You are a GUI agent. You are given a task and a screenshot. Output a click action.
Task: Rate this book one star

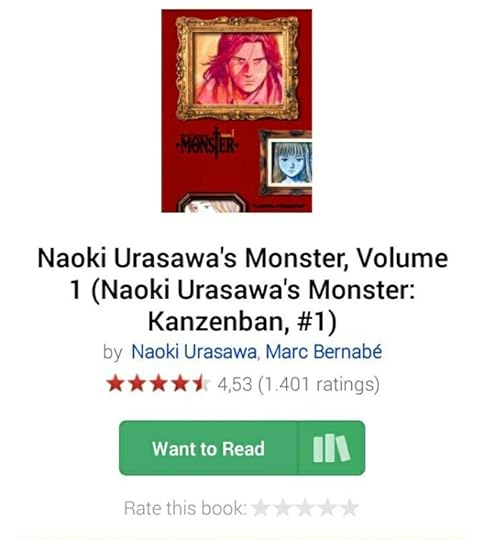(261, 508)
